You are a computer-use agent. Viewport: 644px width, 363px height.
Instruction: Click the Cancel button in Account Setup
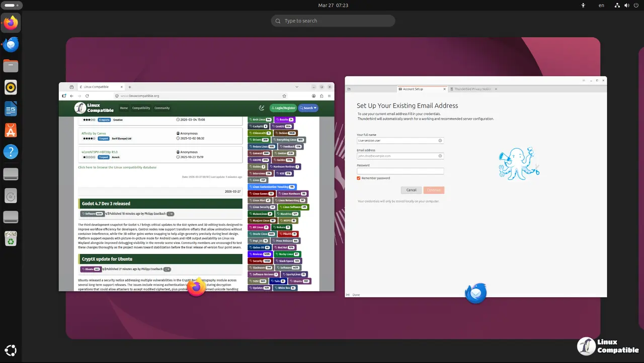coord(411,190)
